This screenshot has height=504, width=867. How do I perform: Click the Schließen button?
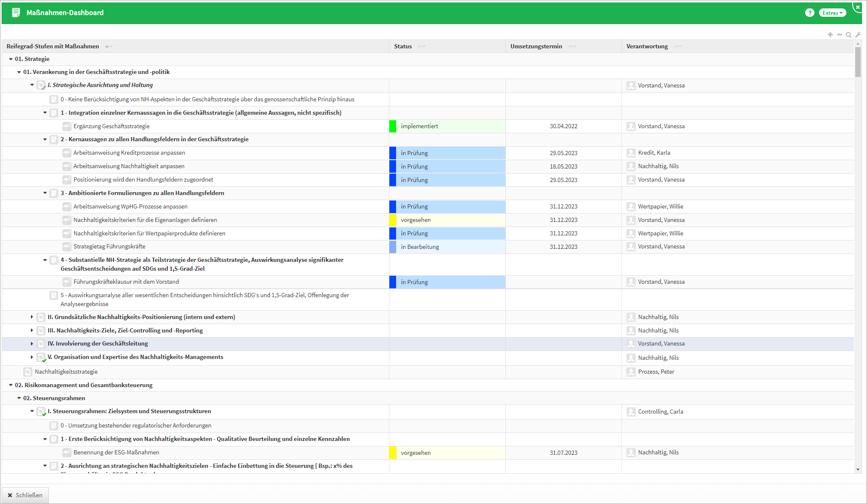25,495
